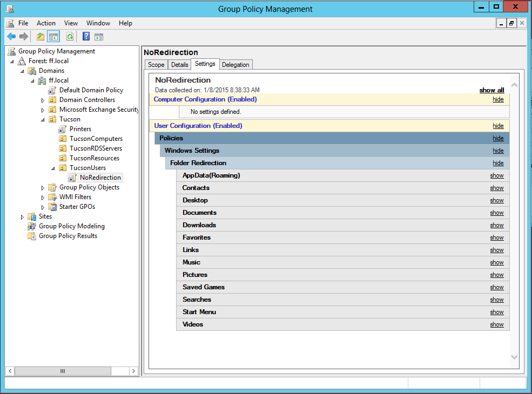Click the Group Policy Objects folder icon
The image size is (532, 394).
pyautogui.click(x=52, y=187)
